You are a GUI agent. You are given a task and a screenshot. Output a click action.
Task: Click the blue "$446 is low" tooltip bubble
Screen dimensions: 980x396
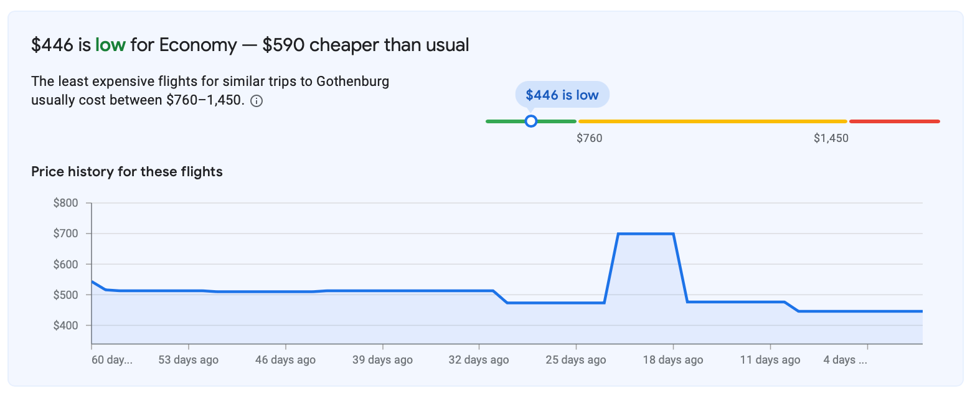coord(562,95)
